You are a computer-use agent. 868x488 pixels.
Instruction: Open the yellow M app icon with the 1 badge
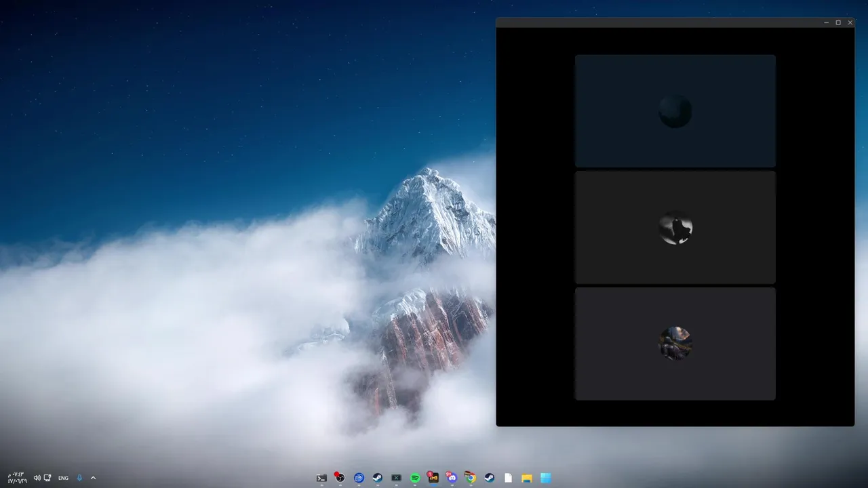(x=433, y=478)
